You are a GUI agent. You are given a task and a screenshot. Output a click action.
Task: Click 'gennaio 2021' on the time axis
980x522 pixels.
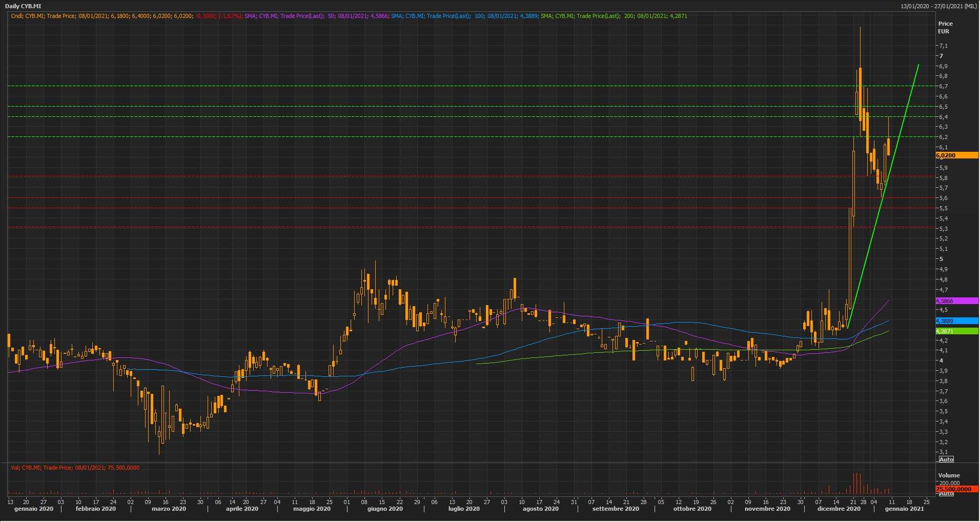[904, 509]
